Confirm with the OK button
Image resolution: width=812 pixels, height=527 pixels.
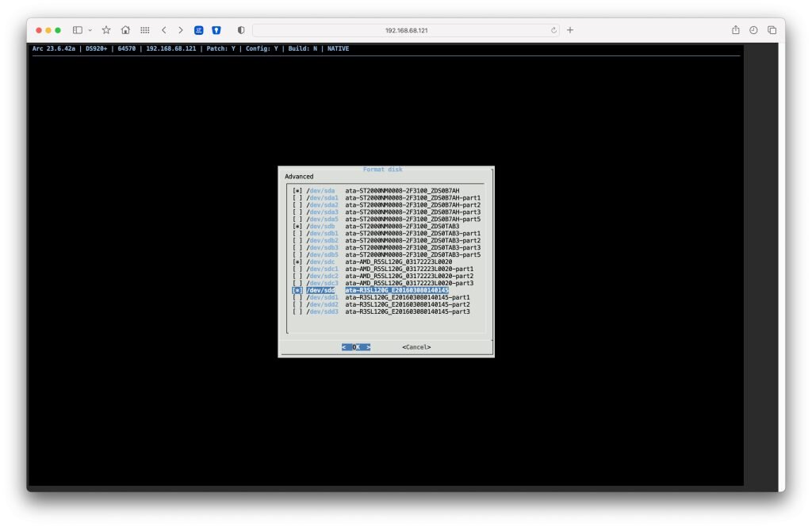pos(356,347)
